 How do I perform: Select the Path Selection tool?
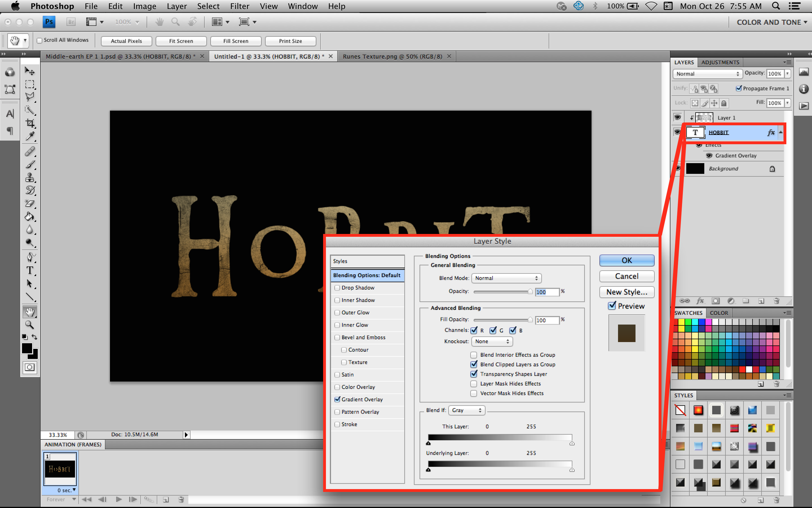click(x=30, y=284)
